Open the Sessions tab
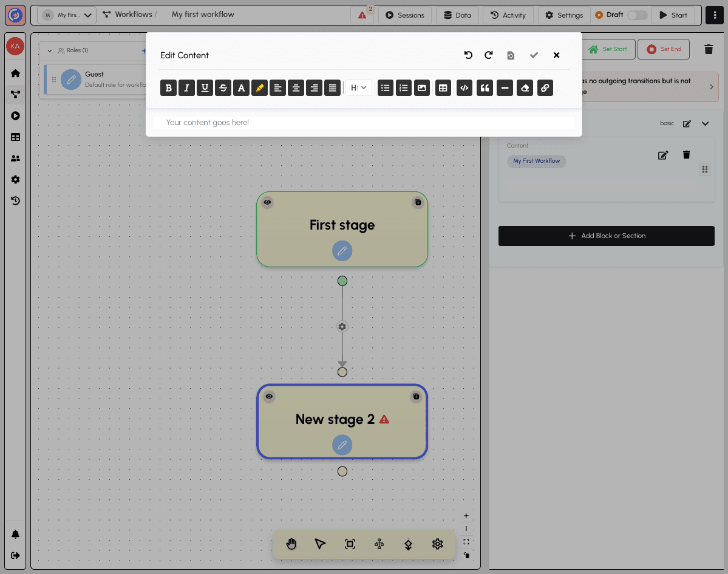Screen dimensions: 728x574 tap(404, 15)
